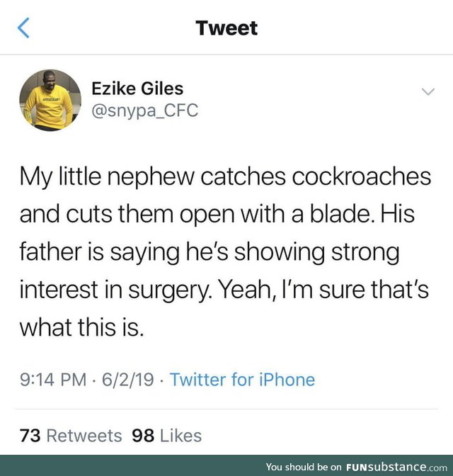The width and height of the screenshot is (453, 476).
Task: Open the Ezike Giles display name
Action: click(x=137, y=89)
